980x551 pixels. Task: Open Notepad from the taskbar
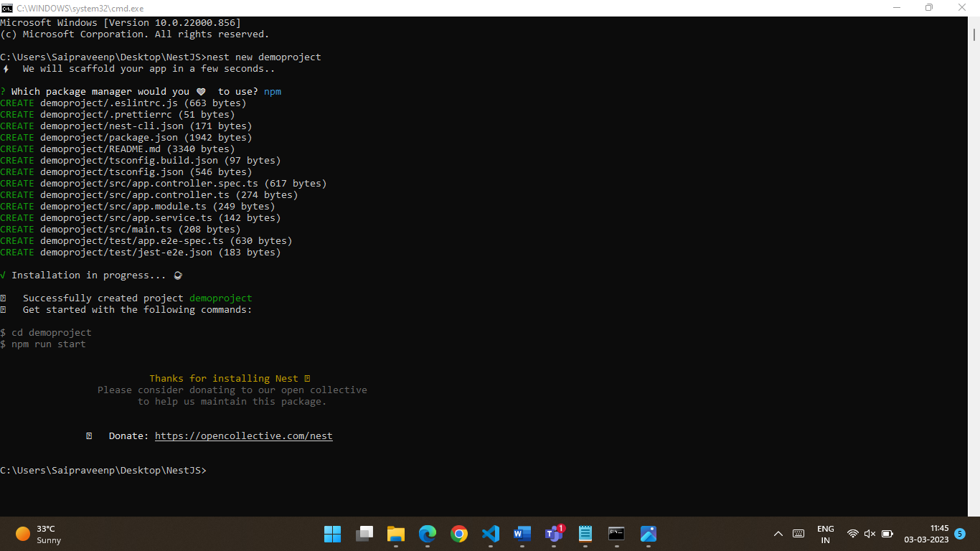(x=585, y=534)
